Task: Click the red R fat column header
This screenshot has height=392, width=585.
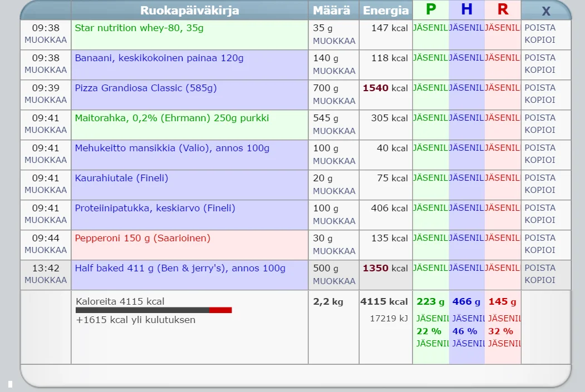Action: pyautogui.click(x=503, y=9)
